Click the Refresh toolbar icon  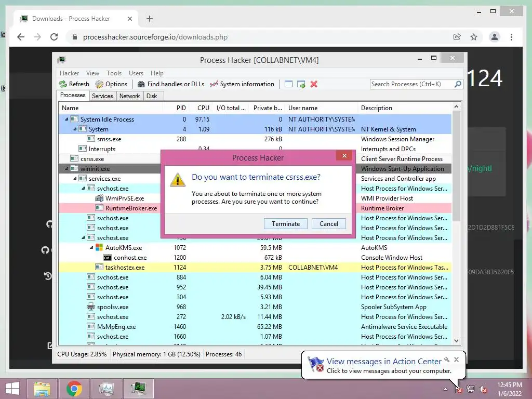tap(63, 84)
